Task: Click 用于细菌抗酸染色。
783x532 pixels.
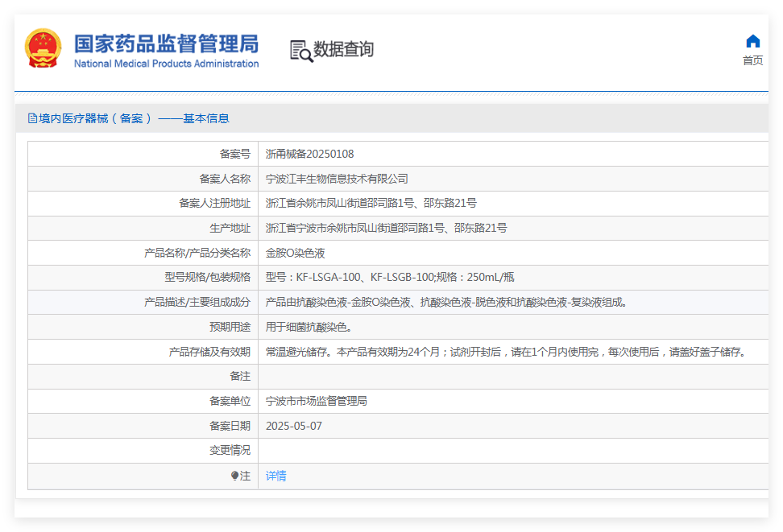Action: [309, 327]
